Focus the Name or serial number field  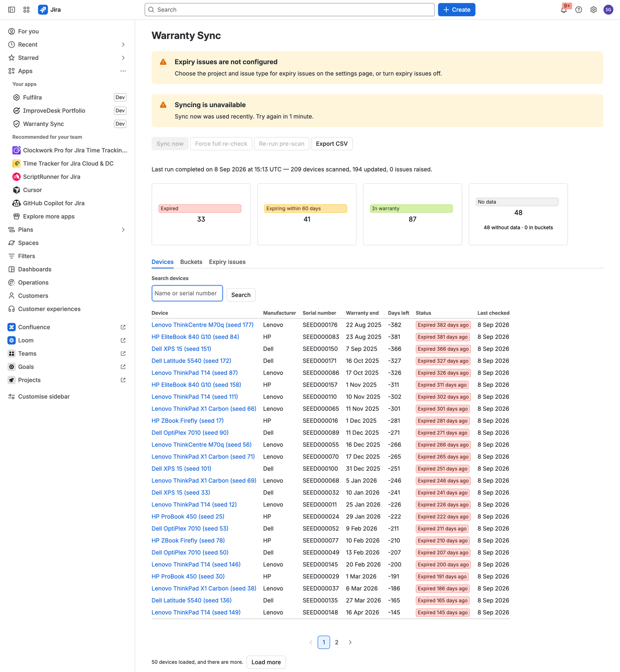click(187, 293)
